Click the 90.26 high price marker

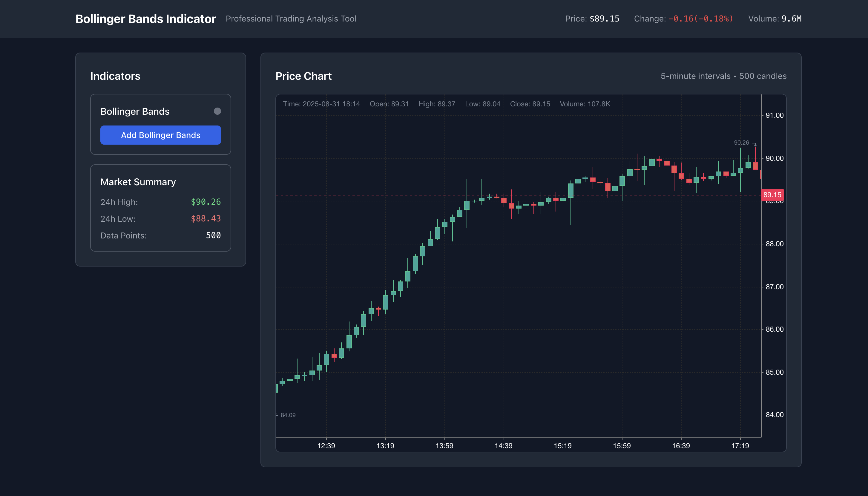pyautogui.click(x=741, y=143)
